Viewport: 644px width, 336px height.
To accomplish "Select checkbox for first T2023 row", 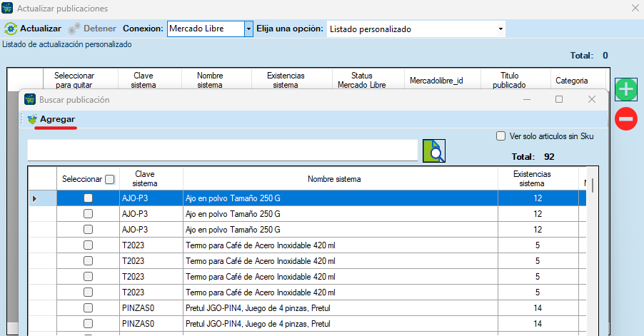I will [x=88, y=245].
